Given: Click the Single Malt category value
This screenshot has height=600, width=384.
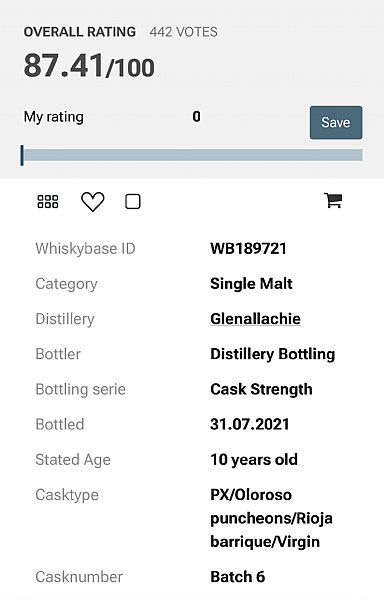Looking at the screenshot, I should 251,284.
